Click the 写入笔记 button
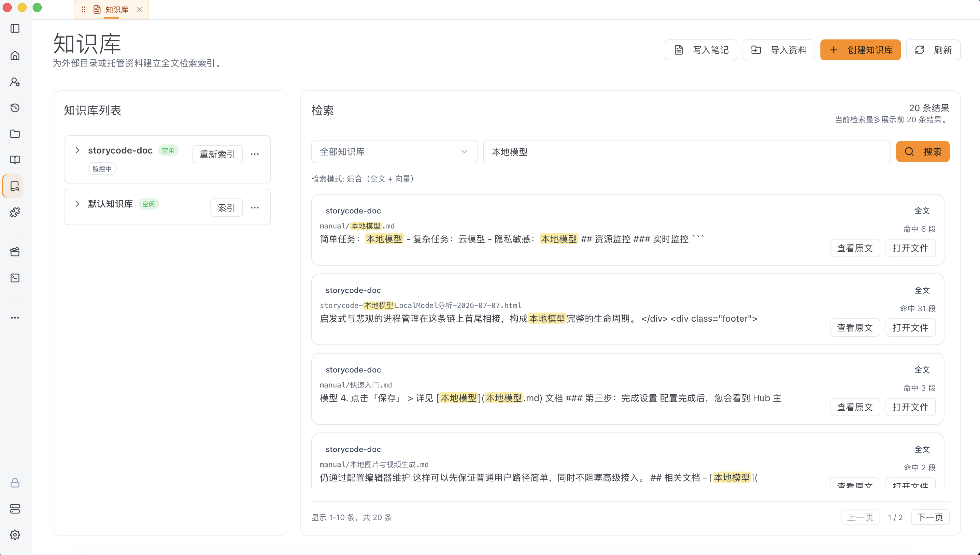Screen dimensions: 980x555 tap(701, 50)
